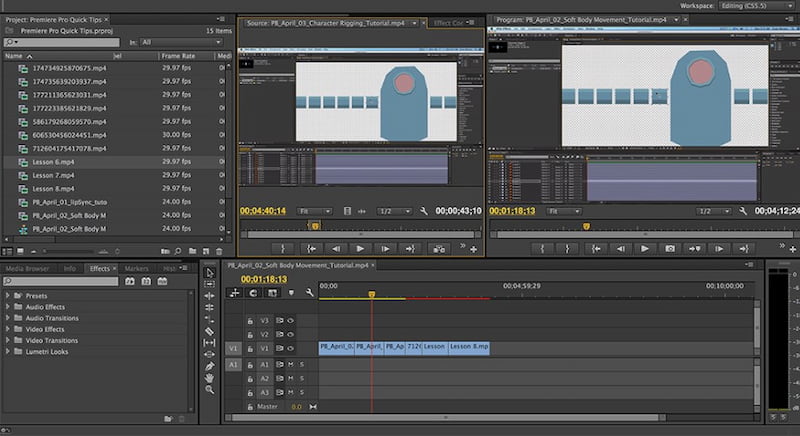This screenshot has width=800, height=436.
Task: Expand the Lumetri Looks folder
Action: pyautogui.click(x=7, y=351)
